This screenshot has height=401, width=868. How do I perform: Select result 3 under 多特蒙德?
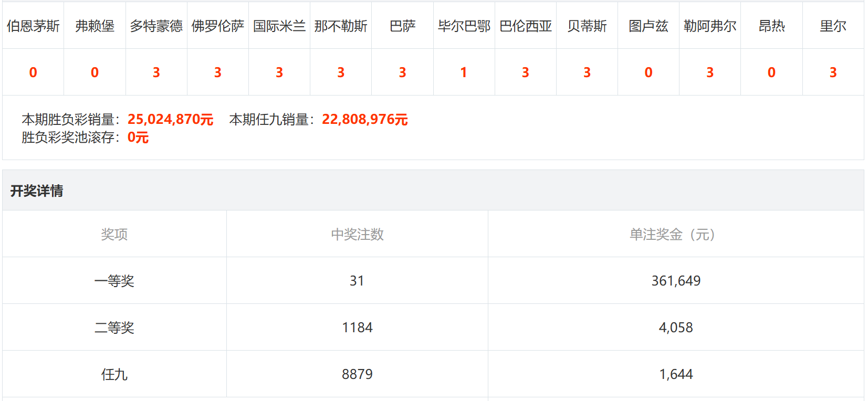156,72
